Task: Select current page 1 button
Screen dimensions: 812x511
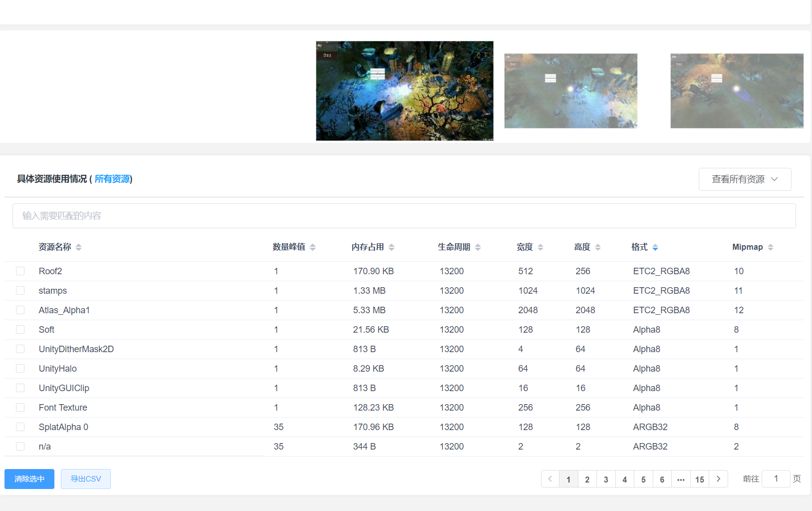Action: (x=568, y=479)
